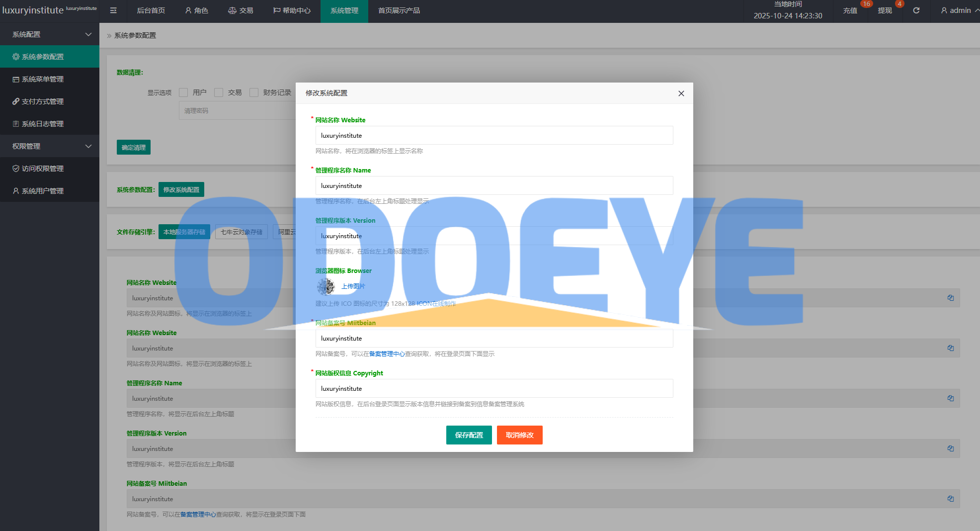Open 充值 notifications with badge 16
This screenshot has height=531, width=980.
850,10
